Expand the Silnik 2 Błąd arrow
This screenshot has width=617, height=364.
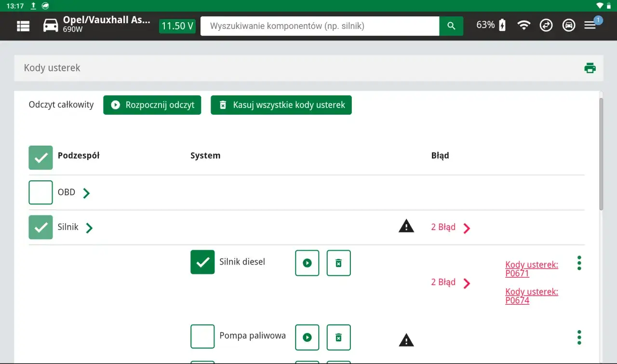[466, 228]
